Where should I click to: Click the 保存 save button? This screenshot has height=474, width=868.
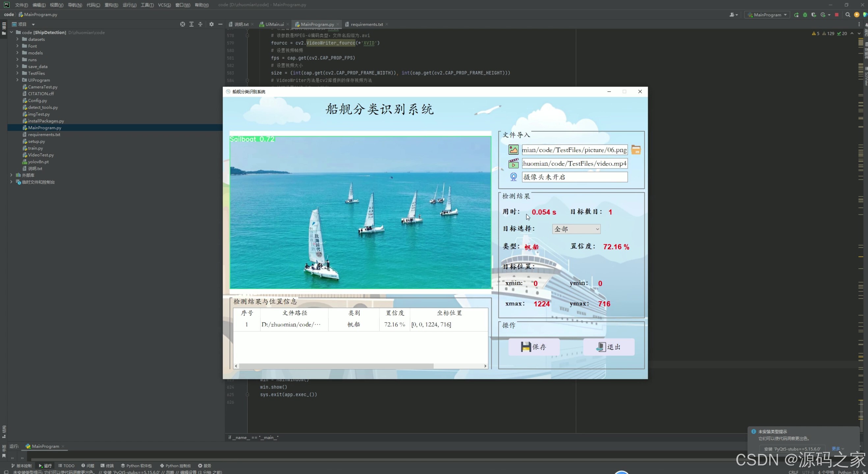click(534, 347)
